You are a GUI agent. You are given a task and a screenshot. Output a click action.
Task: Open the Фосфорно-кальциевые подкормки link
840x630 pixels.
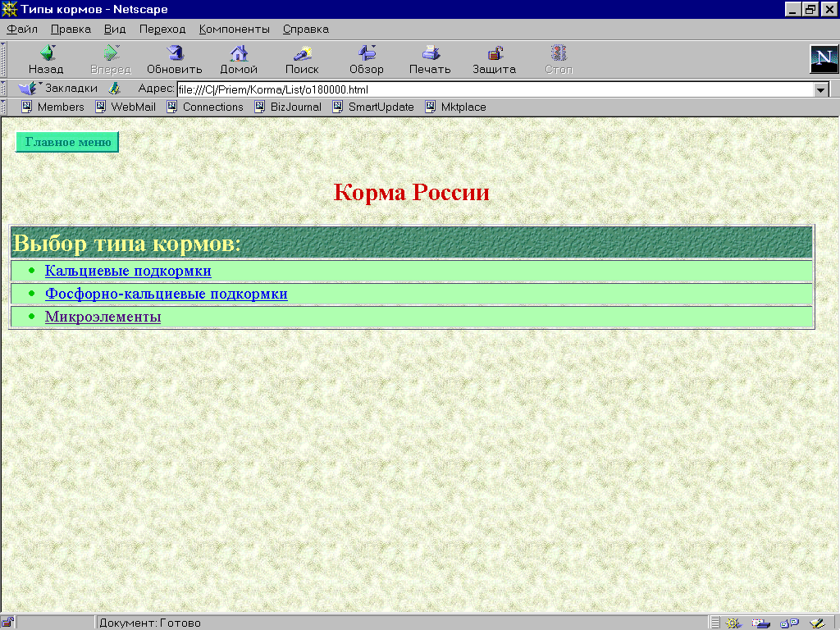pyautogui.click(x=166, y=294)
